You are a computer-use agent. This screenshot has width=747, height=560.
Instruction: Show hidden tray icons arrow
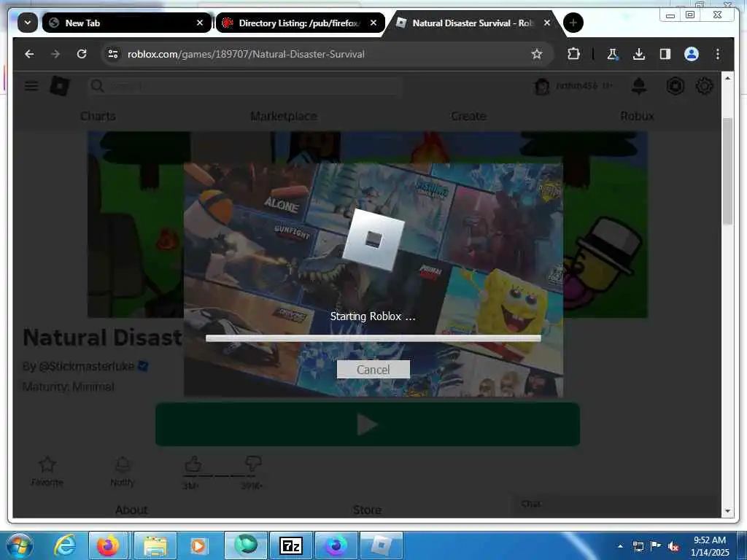coord(620,546)
